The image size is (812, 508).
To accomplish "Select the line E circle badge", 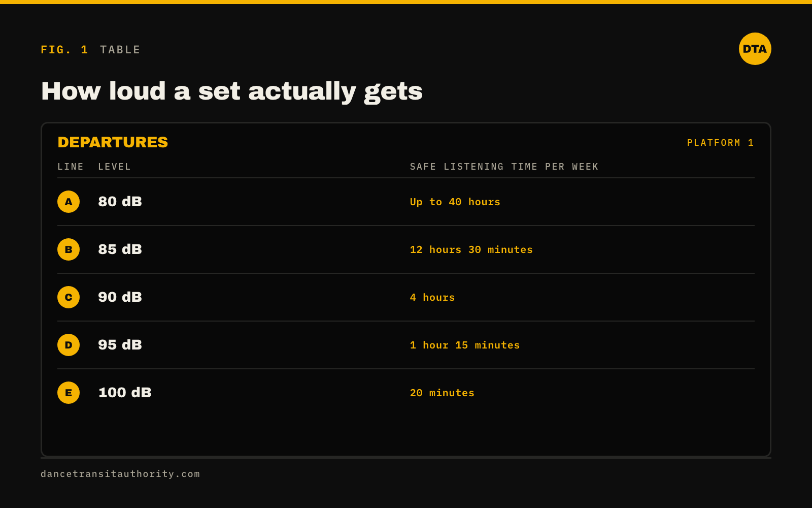I will pos(69,393).
